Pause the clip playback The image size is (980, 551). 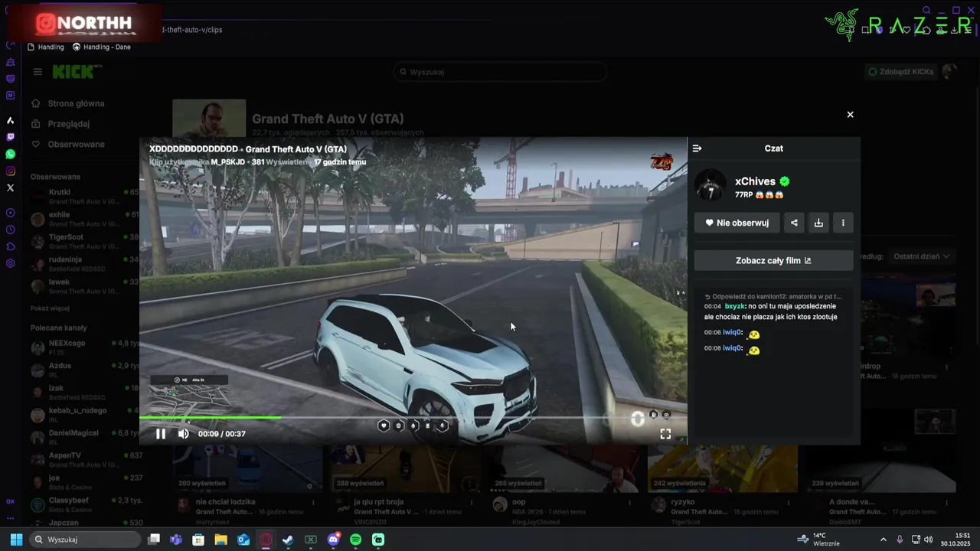[x=161, y=434]
